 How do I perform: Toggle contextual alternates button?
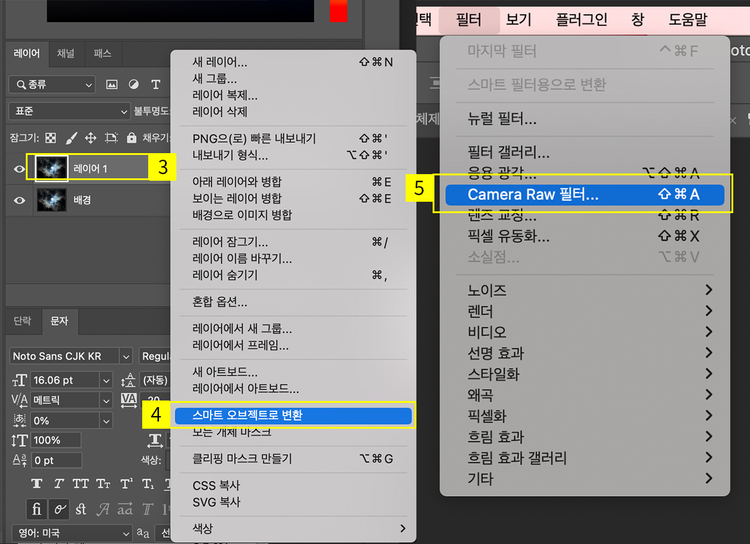(59, 509)
